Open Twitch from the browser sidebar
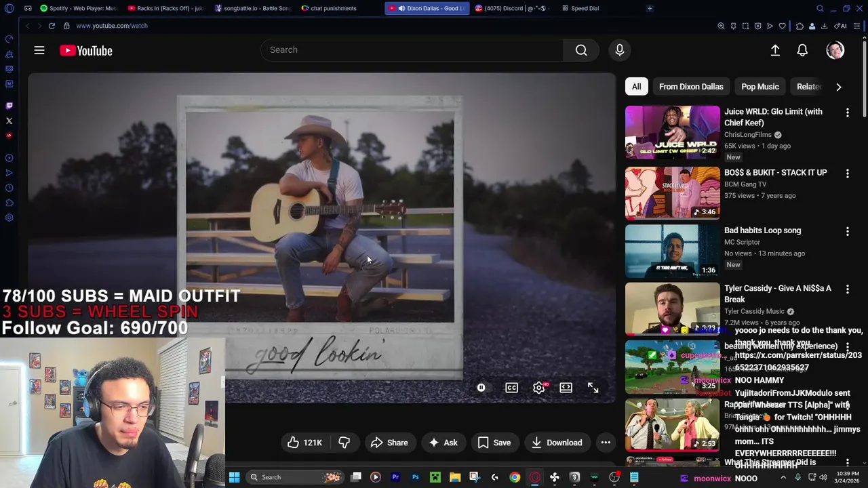The width and height of the screenshot is (868, 488). 9,106
